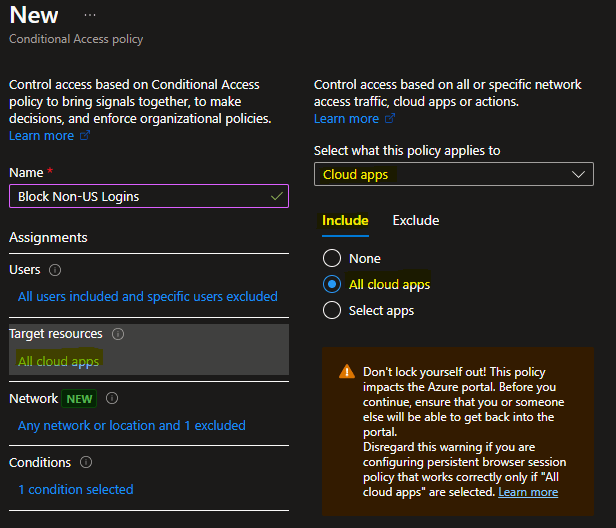Open All cloud apps under Target resources
The image size is (616, 528).
click(59, 361)
